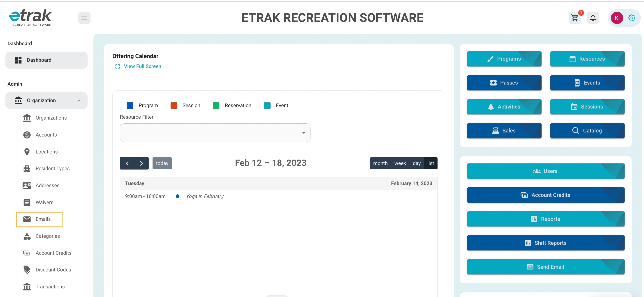Viewport: 644px width, 297px height.
Task: Click the today button
Action: coord(162,163)
